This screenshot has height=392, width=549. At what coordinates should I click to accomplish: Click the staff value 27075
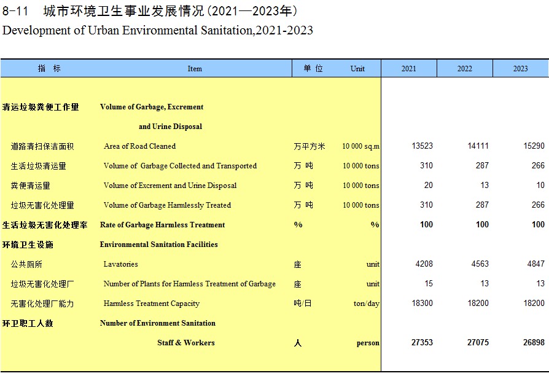pyautogui.click(x=478, y=342)
